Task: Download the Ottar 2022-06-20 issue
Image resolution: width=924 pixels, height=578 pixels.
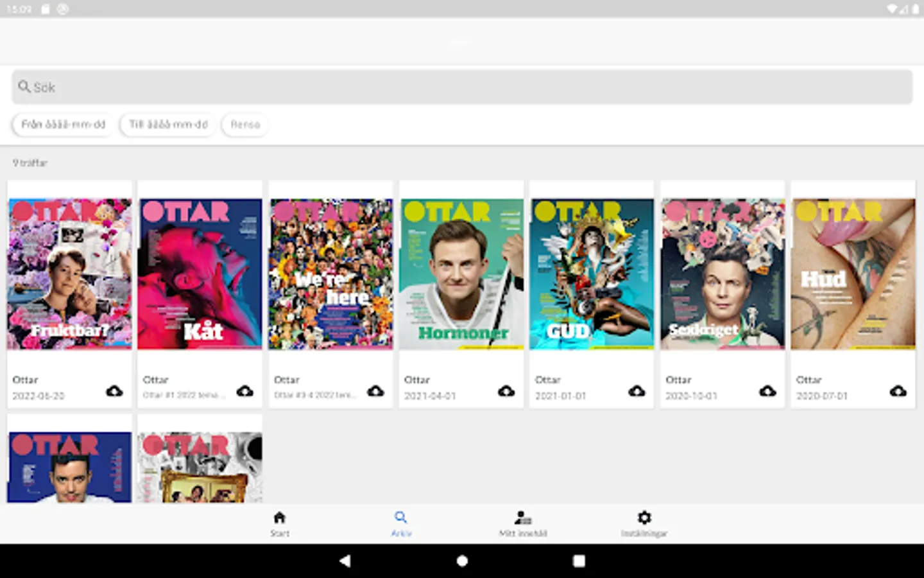Action: click(x=114, y=390)
